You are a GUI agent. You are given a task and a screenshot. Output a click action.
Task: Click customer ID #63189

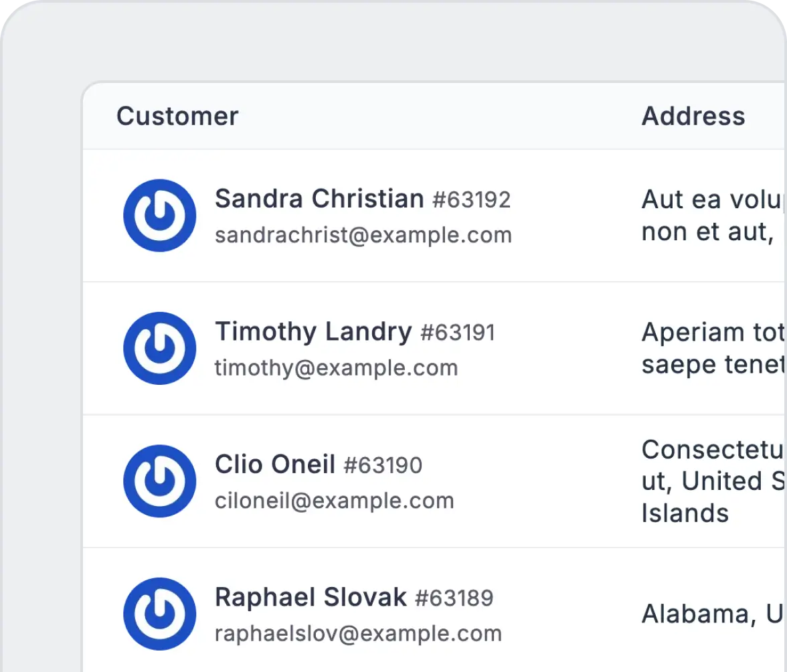pyautogui.click(x=454, y=598)
